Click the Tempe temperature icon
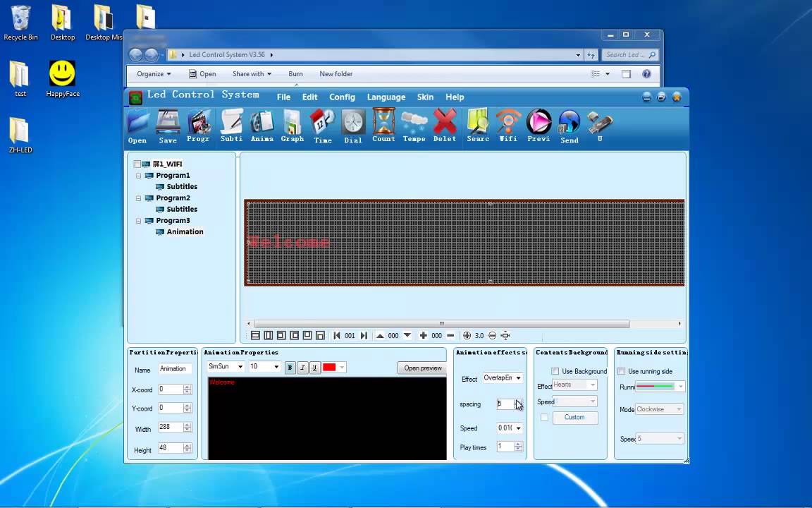Image resolution: width=812 pixels, height=508 pixels. pos(414,126)
